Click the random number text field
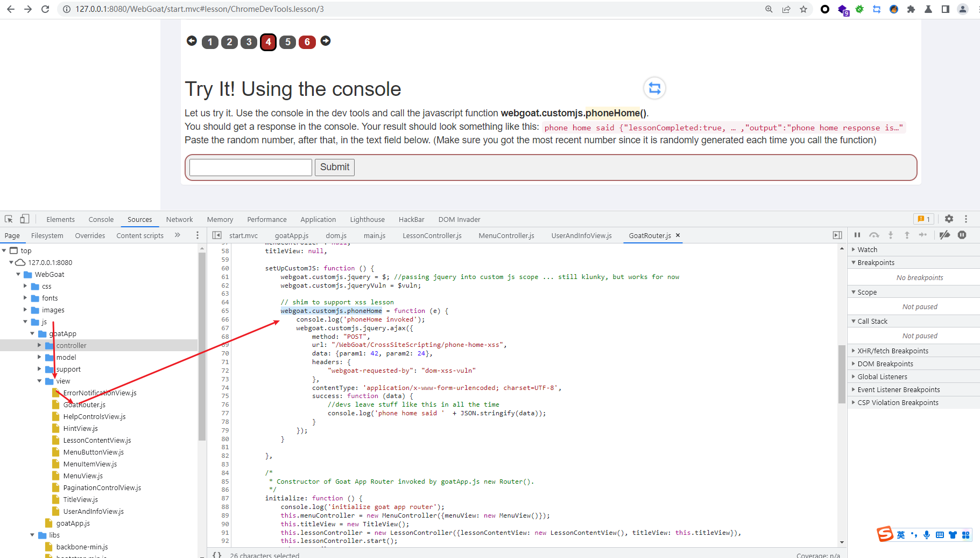 point(251,167)
